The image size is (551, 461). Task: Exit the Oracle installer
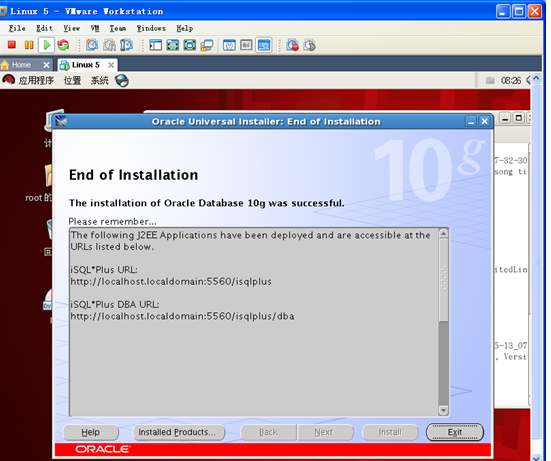pos(455,432)
